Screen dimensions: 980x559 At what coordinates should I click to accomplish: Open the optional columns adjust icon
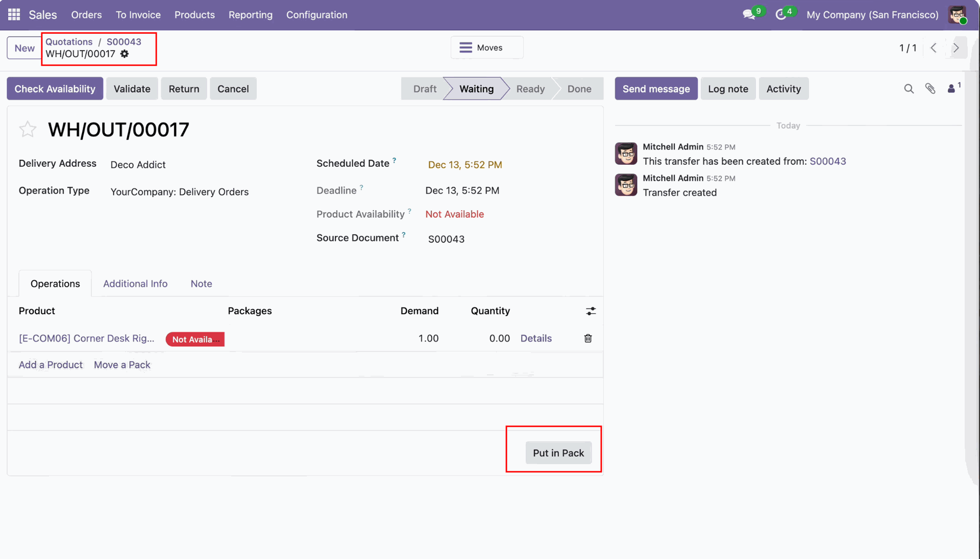(591, 311)
